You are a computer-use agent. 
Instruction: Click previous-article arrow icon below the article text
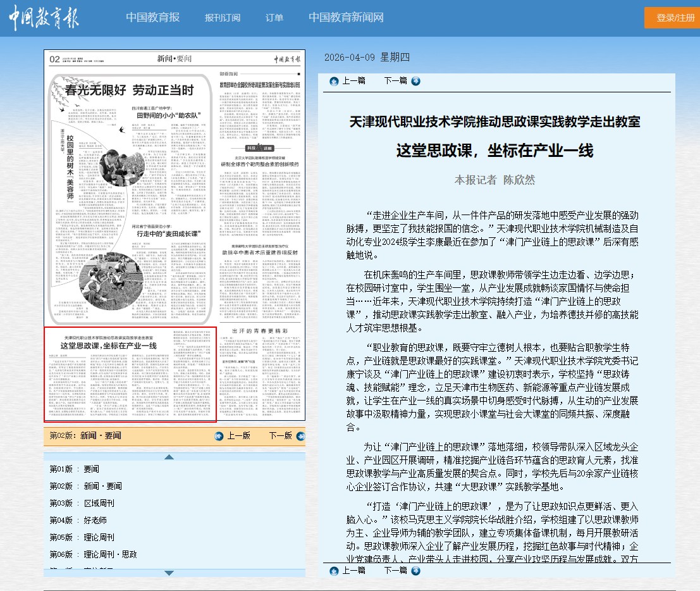click(334, 571)
